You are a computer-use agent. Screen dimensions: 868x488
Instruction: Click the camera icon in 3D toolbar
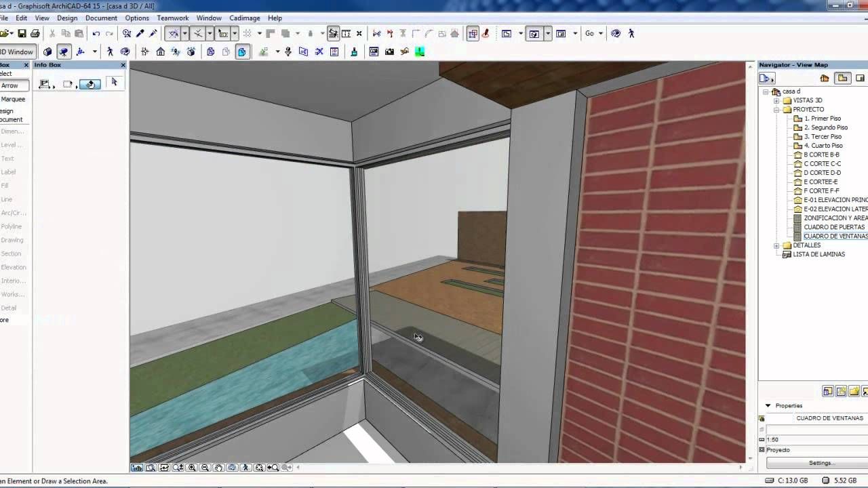pyautogui.click(x=389, y=52)
